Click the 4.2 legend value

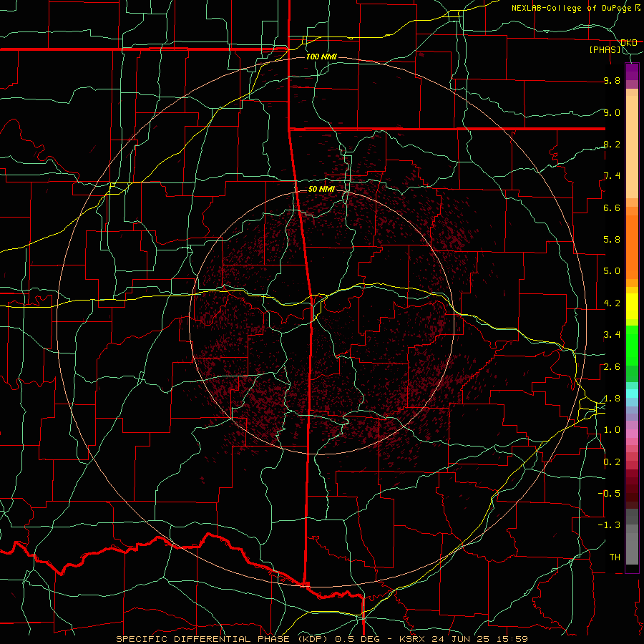click(x=612, y=303)
